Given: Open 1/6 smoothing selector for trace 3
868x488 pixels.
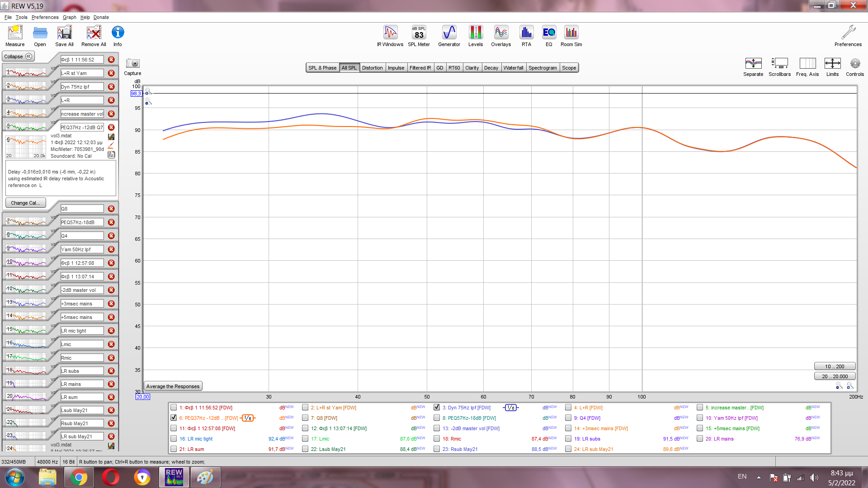Looking at the screenshot, I should (x=510, y=408).
